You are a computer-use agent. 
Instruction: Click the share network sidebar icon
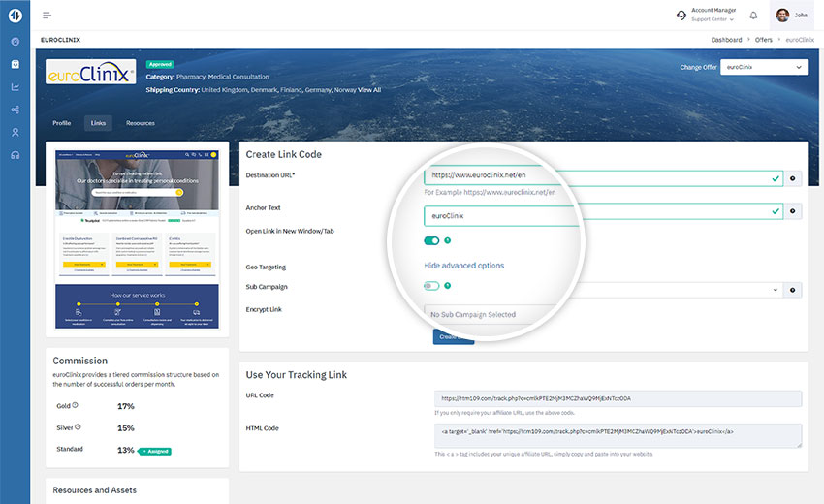click(15, 110)
